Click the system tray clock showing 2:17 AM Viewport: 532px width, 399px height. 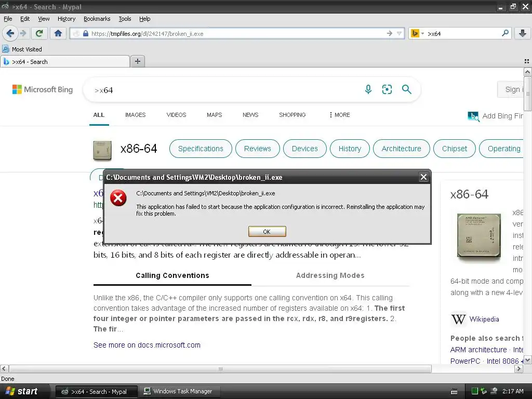pyautogui.click(x=513, y=391)
